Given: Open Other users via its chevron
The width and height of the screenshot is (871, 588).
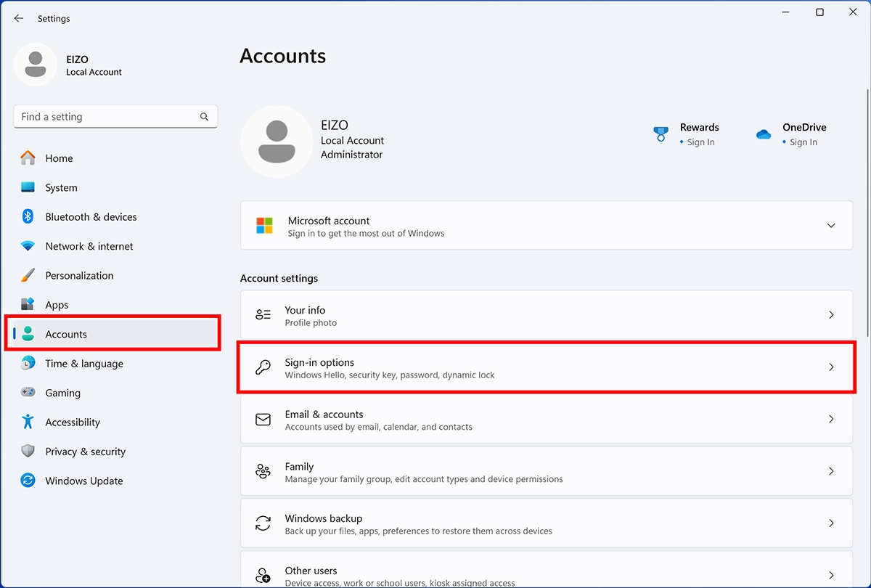Looking at the screenshot, I should click(x=831, y=576).
